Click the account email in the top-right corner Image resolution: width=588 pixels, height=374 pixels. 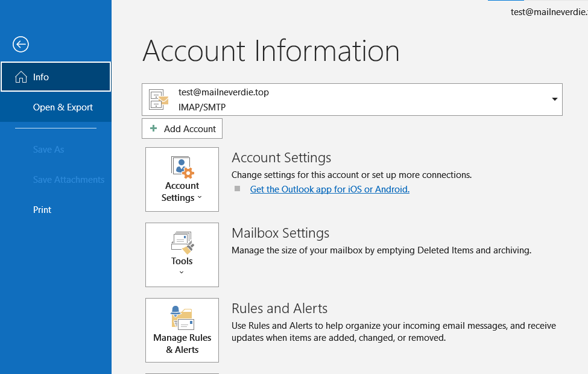point(548,11)
